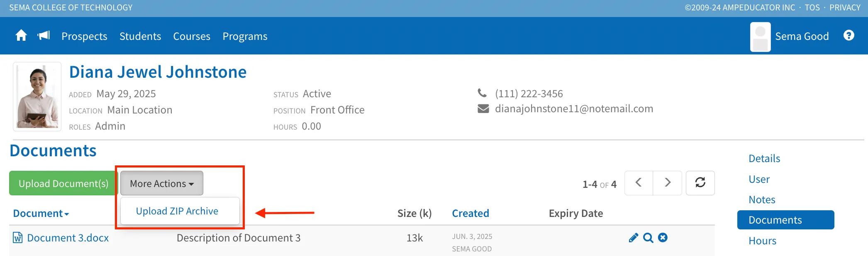Viewport: 868px width, 256px height.
Task: Go to previous page of documents
Action: pos(639,183)
